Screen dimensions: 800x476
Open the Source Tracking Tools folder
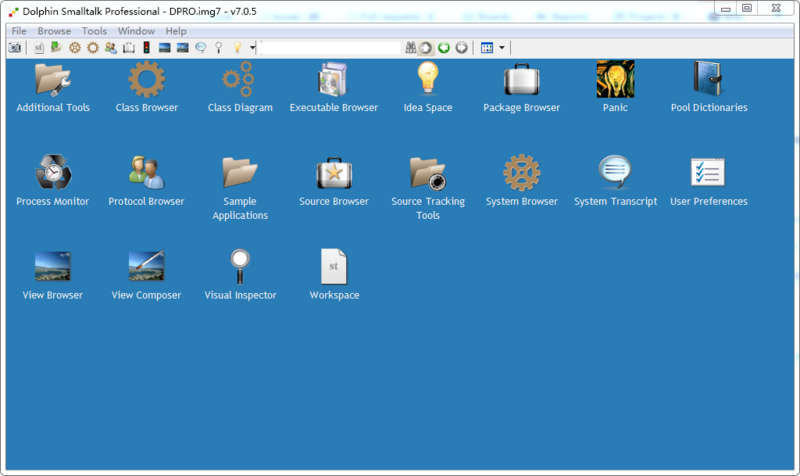pos(428,173)
